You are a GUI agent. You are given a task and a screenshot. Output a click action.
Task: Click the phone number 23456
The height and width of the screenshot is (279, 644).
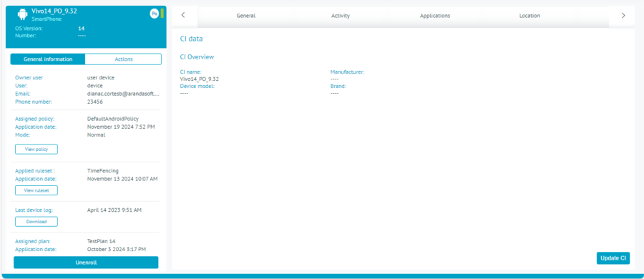pos(95,102)
